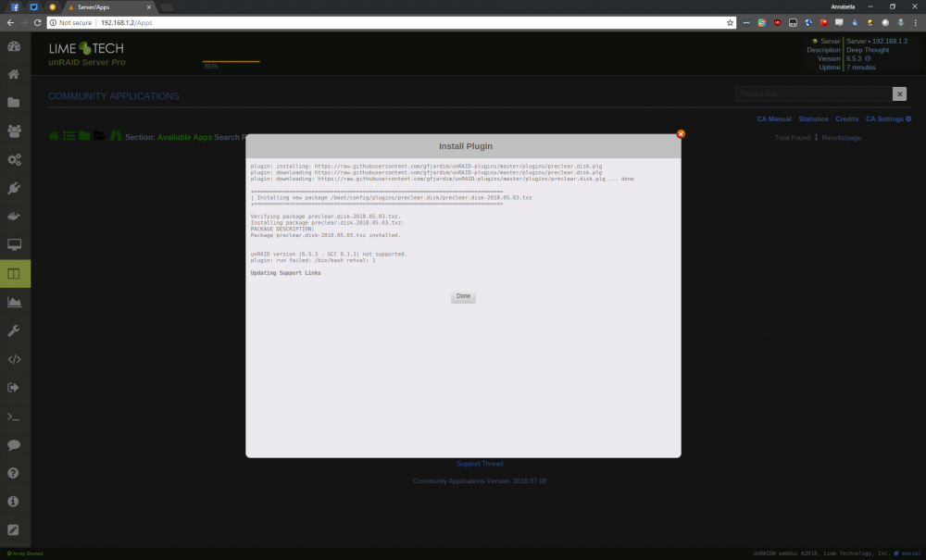Open VMs monitor icon in left sidebar
Screen dimensions: 926x560
pyautogui.click(x=14, y=244)
